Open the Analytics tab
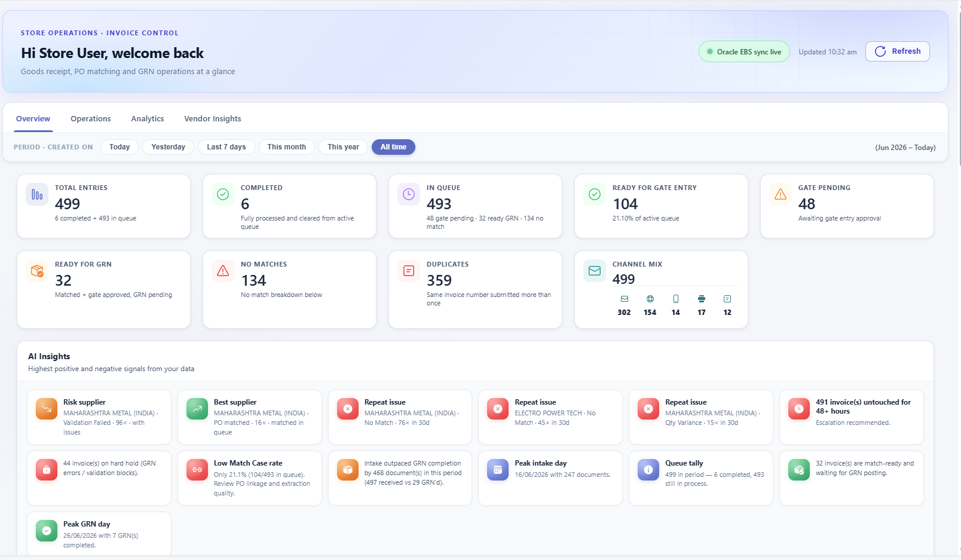 click(148, 119)
